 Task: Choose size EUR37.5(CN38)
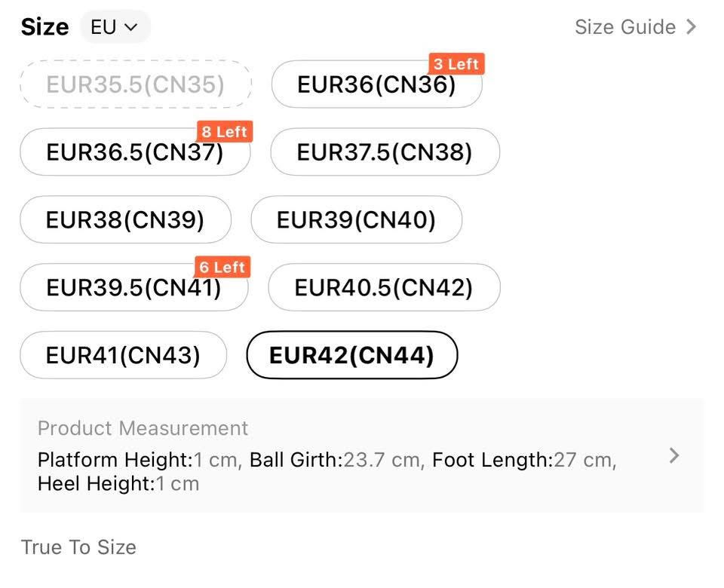click(385, 152)
